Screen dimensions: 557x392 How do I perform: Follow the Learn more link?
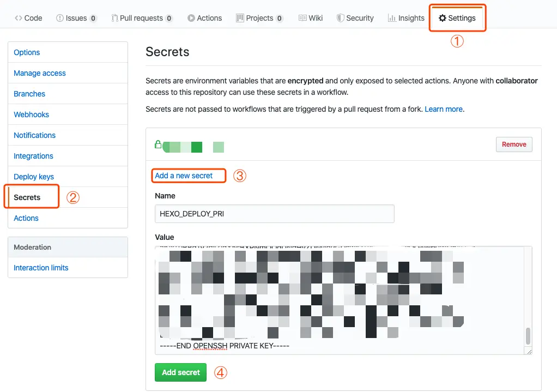point(444,109)
